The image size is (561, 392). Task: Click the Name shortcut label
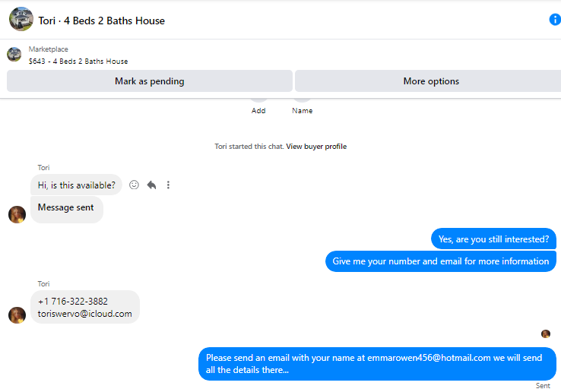pos(303,111)
